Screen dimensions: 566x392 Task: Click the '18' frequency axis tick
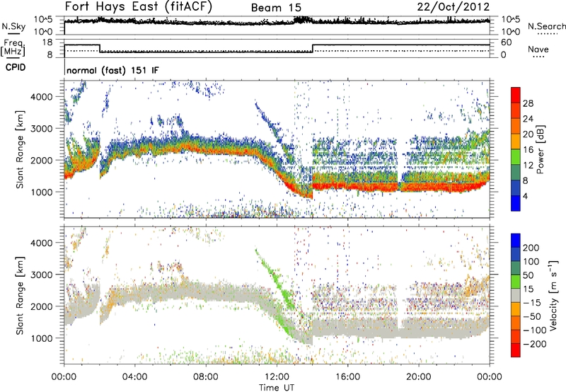click(47, 42)
